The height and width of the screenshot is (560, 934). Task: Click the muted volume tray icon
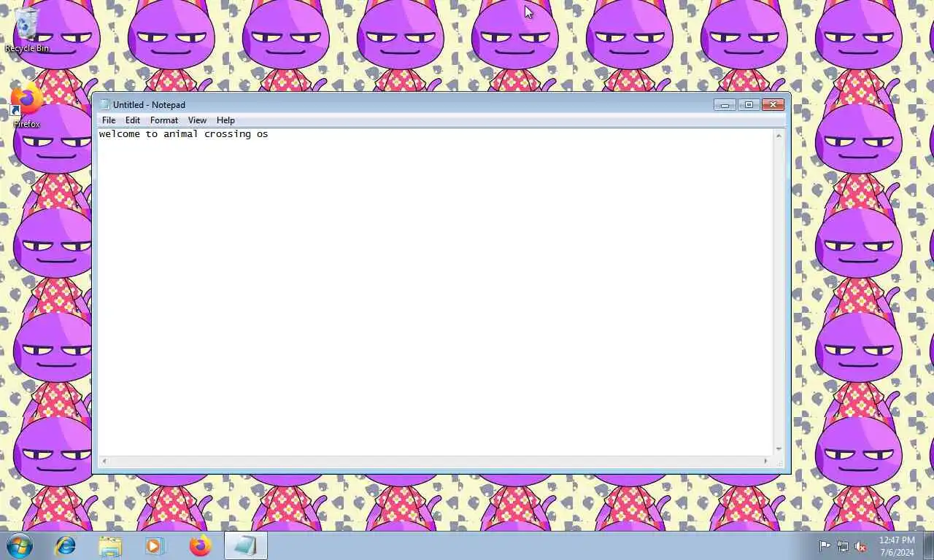[x=861, y=545]
